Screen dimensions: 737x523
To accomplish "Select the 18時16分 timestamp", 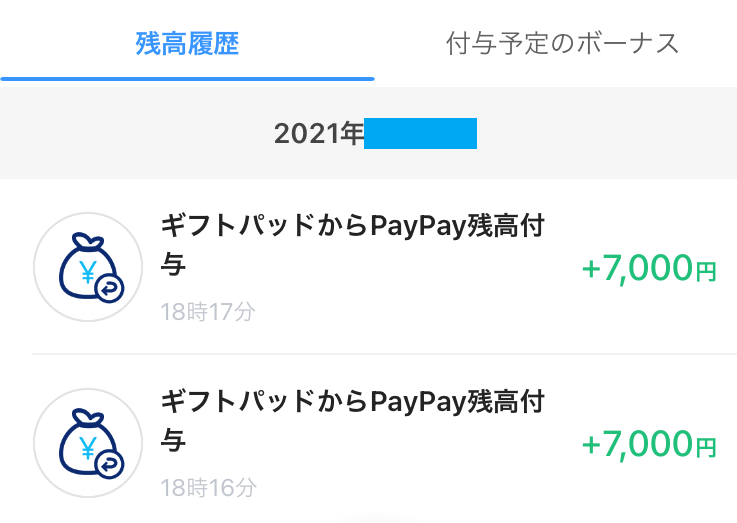I will (x=208, y=487).
